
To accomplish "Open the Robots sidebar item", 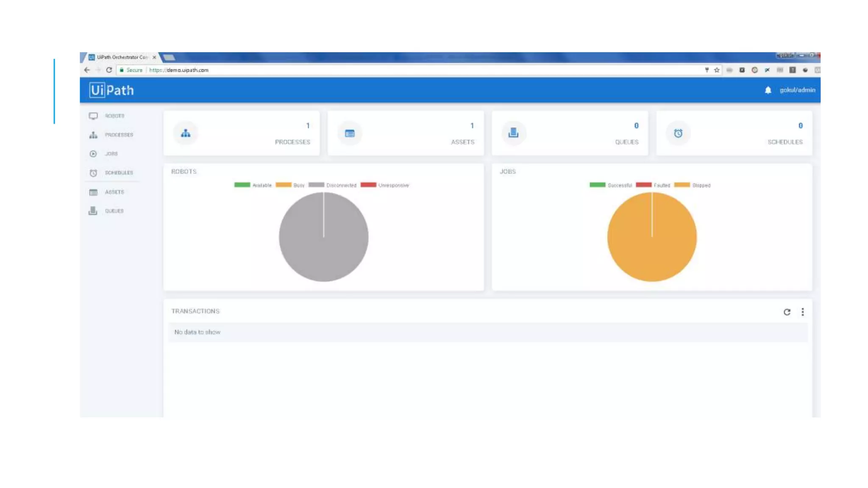I will coord(114,116).
